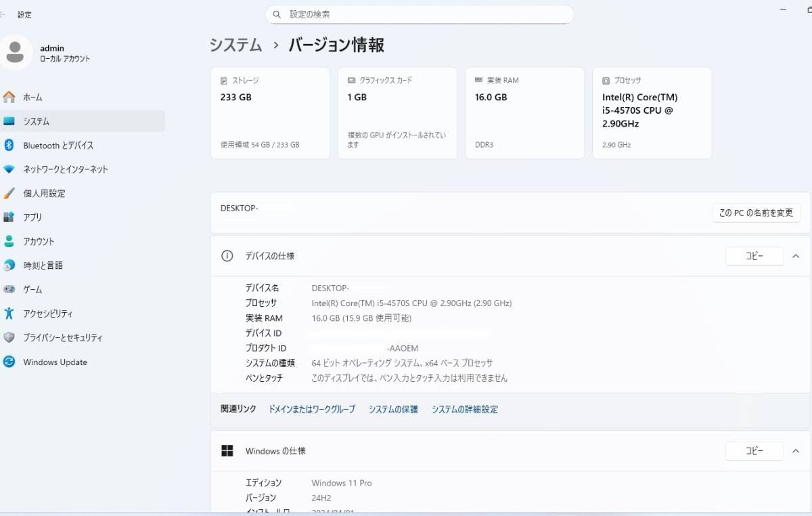Open システムの保護 link
Image resolution: width=812 pixels, height=516 pixels.
click(393, 409)
